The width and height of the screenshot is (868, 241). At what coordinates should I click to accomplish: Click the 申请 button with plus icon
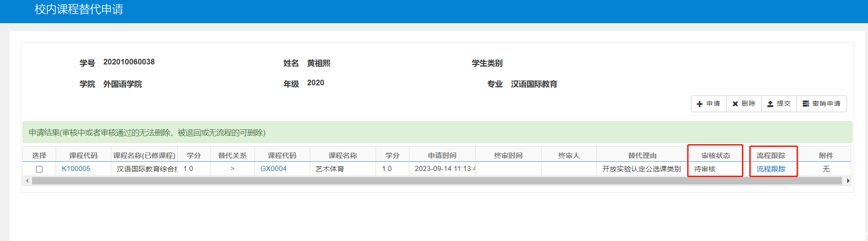708,104
